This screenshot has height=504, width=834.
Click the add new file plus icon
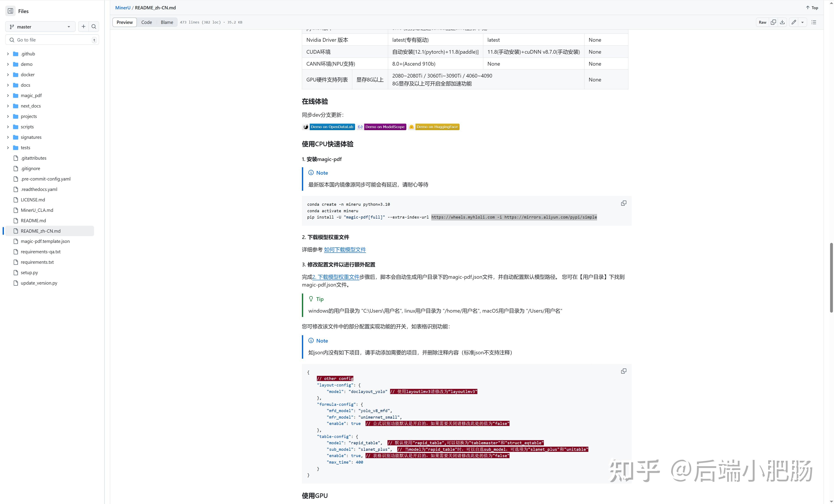pyautogui.click(x=83, y=27)
